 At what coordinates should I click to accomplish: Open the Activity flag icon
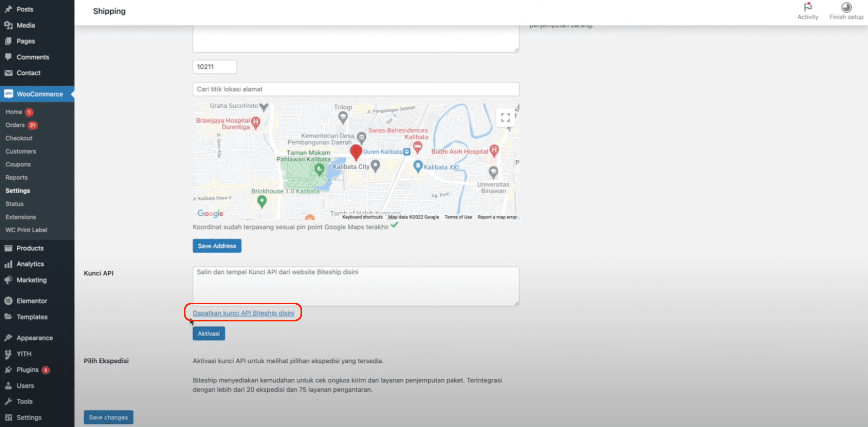coord(807,7)
